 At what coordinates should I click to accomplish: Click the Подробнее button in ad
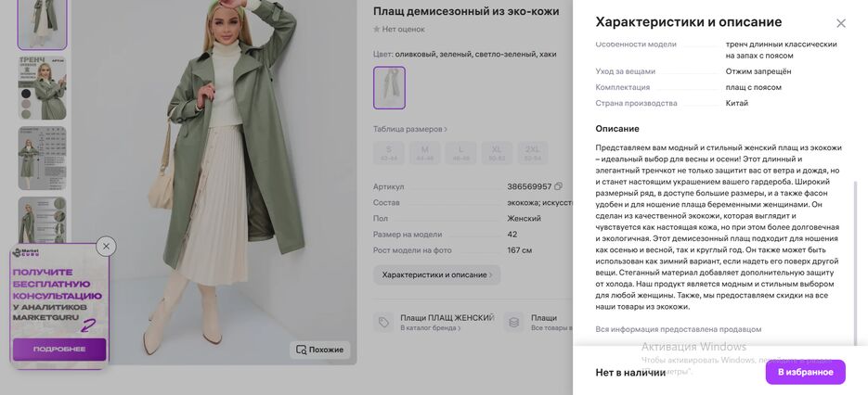click(59, 349)
